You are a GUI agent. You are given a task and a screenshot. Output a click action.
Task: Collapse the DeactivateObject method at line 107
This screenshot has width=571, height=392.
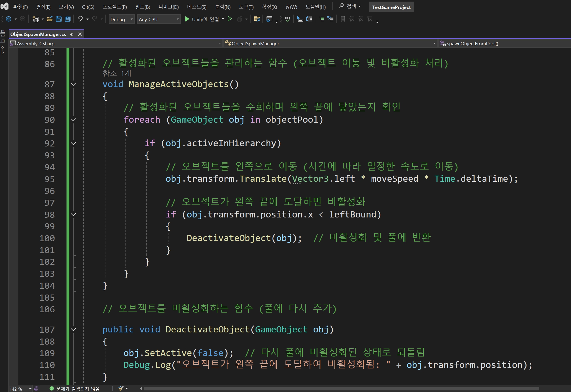click(x=73, y=330)
